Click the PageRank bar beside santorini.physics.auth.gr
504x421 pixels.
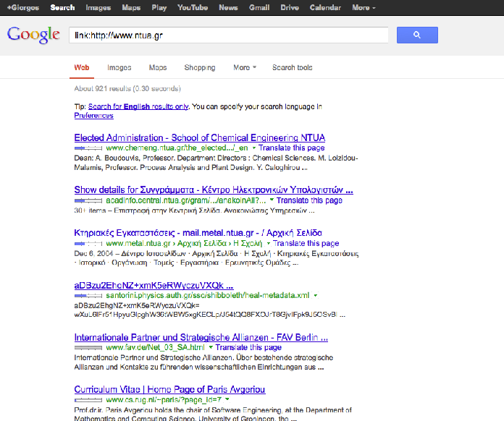click(88, 295)
